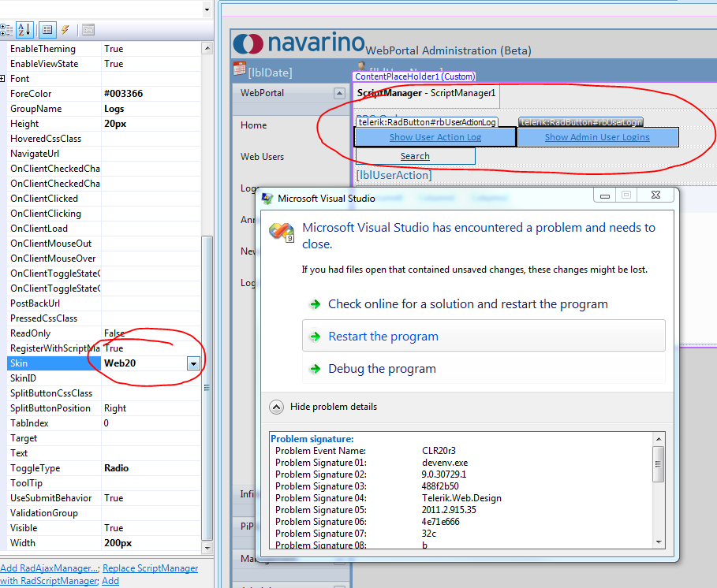Click the navarino logo image
The height and width of the screenshot is (588, 717).
(299, 43)
